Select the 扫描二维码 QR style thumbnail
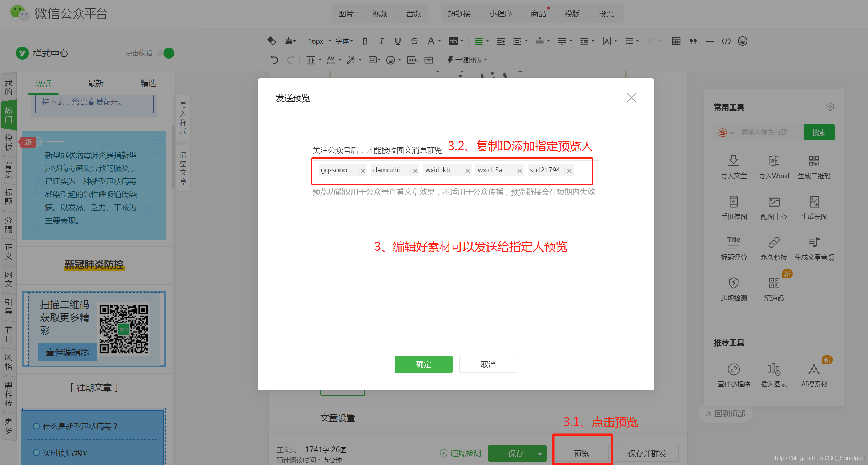868x465 pixels. (94, 329)
